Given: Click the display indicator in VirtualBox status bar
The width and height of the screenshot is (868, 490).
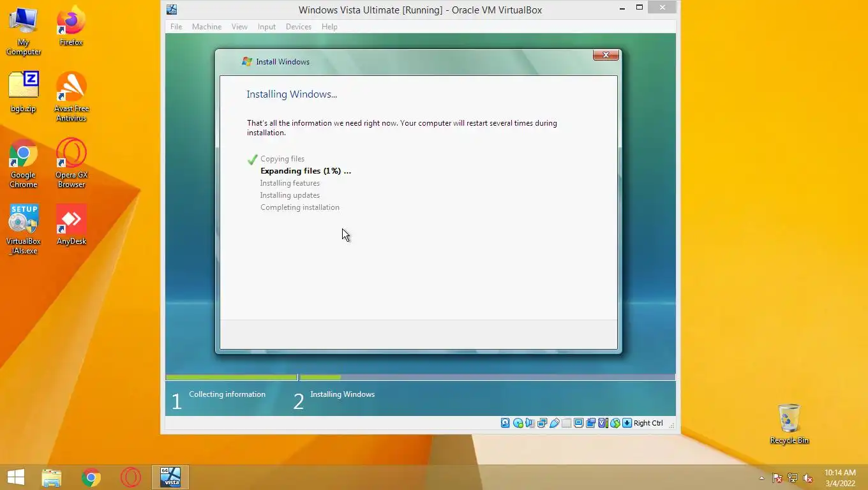Looking at the screenshot, I should tap(578, 423).
